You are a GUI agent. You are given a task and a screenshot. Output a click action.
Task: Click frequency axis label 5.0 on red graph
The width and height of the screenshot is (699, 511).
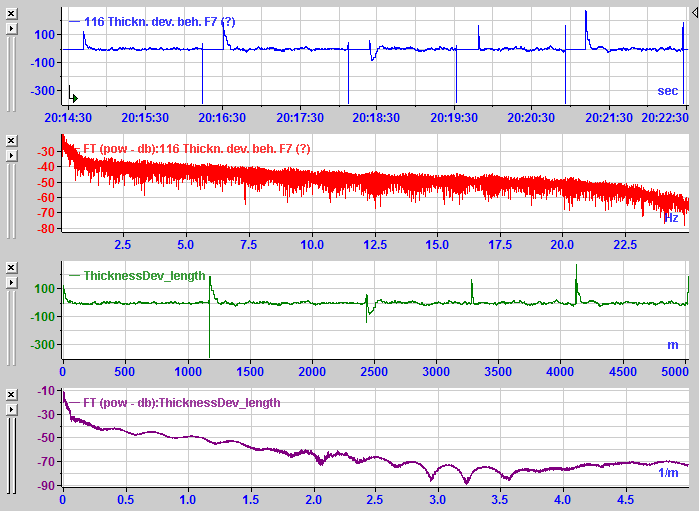[x=185, y=245]
